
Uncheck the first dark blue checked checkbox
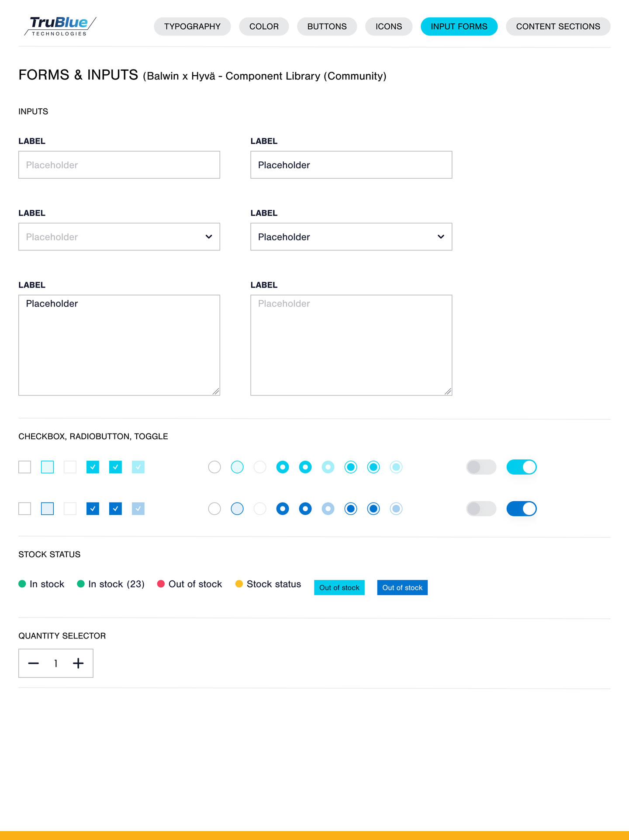tap(93, 508)
